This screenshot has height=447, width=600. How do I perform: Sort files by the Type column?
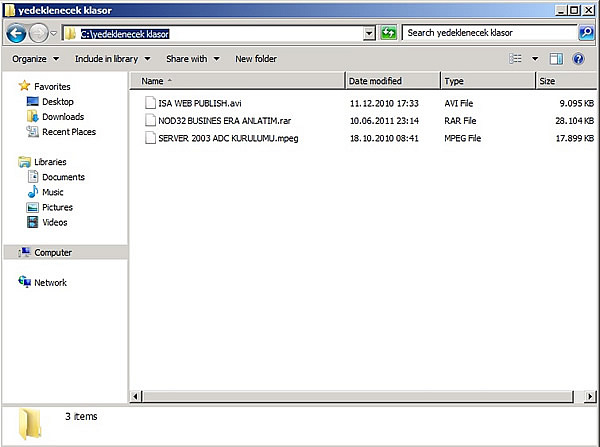coord(488,81)
